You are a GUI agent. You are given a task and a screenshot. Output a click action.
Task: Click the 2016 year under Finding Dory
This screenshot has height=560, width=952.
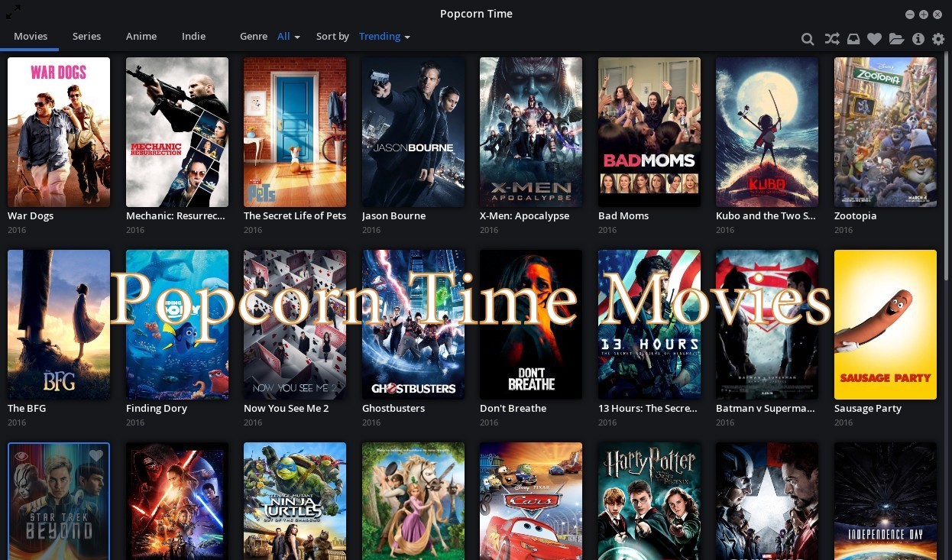(135, 422)
